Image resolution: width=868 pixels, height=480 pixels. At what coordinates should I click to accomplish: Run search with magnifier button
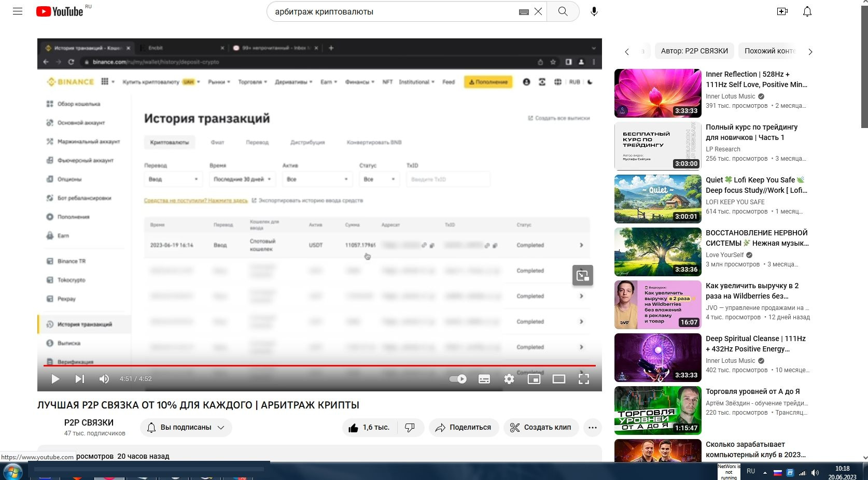click(563, 11)
